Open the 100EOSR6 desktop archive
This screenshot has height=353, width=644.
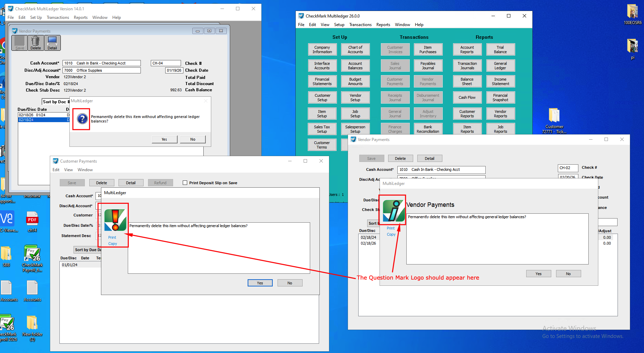coord(632,14)
